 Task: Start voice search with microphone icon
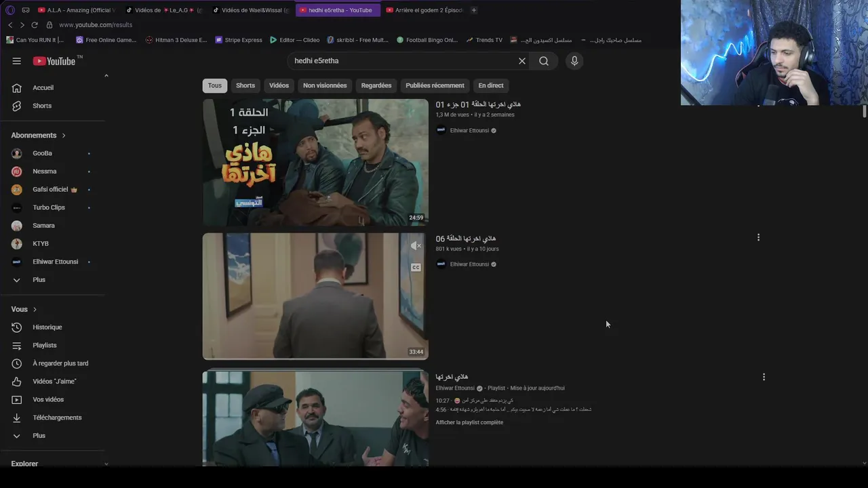(x=574, y=61)
